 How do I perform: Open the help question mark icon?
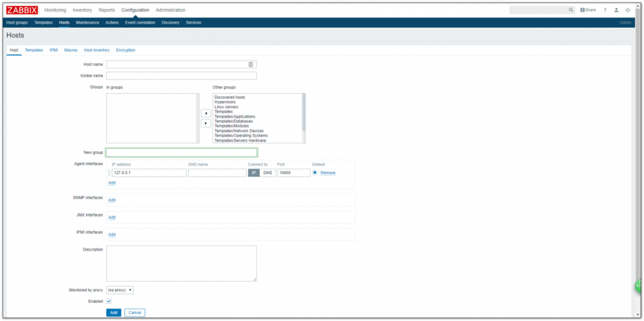[605, 10]
